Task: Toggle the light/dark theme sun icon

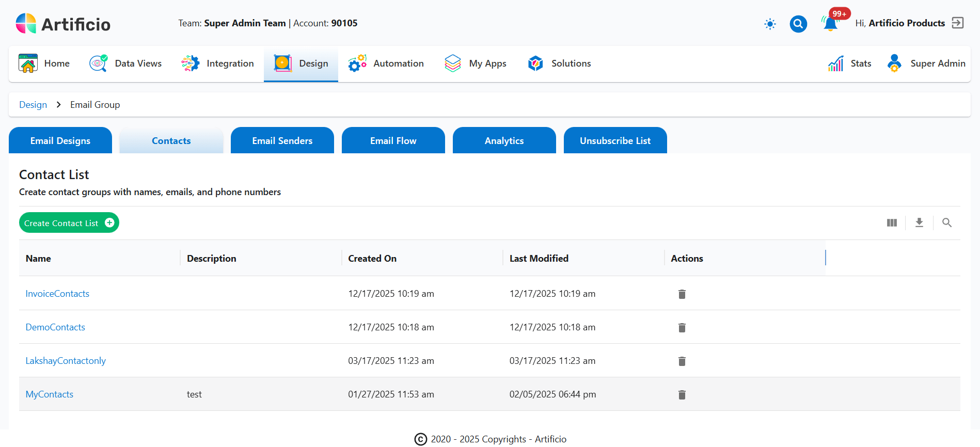Action: [770, 24]
